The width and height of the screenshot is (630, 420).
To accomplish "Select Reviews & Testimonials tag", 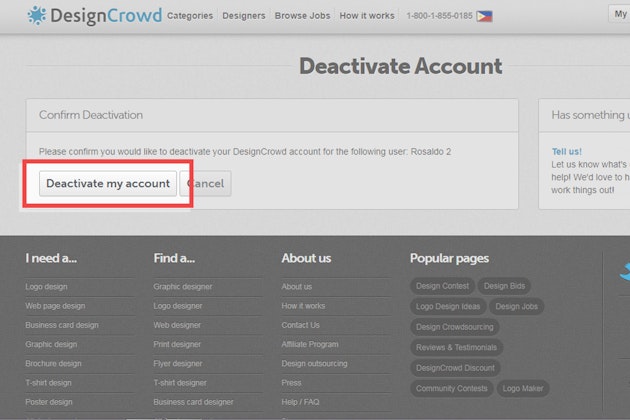I will click(x=456, y=348).
